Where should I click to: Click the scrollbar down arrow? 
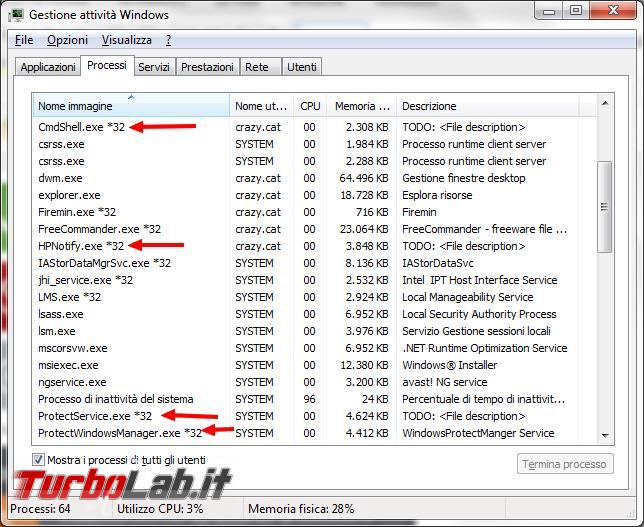(605, 435)
